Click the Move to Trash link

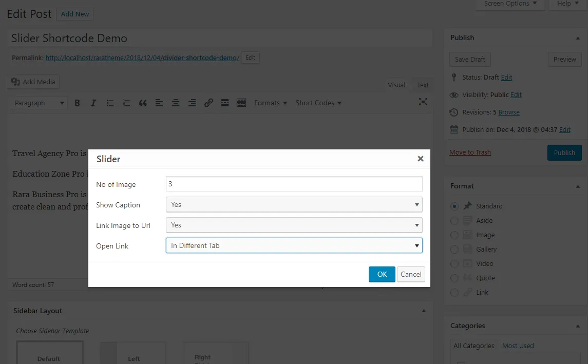470,152
